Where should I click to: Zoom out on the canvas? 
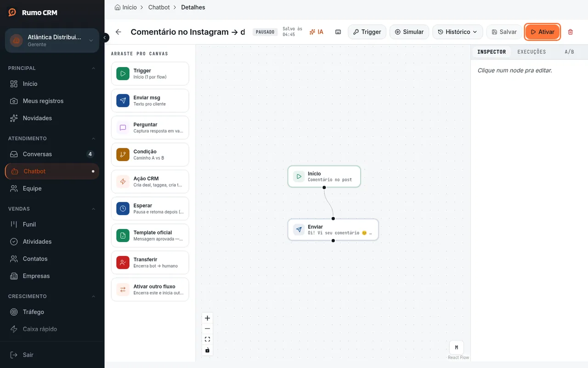point(207,328)
